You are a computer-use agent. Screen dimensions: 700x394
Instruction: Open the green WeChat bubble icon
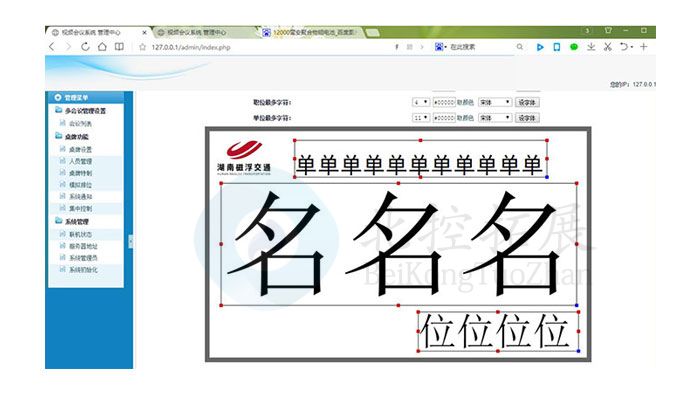tap(574, 47)
